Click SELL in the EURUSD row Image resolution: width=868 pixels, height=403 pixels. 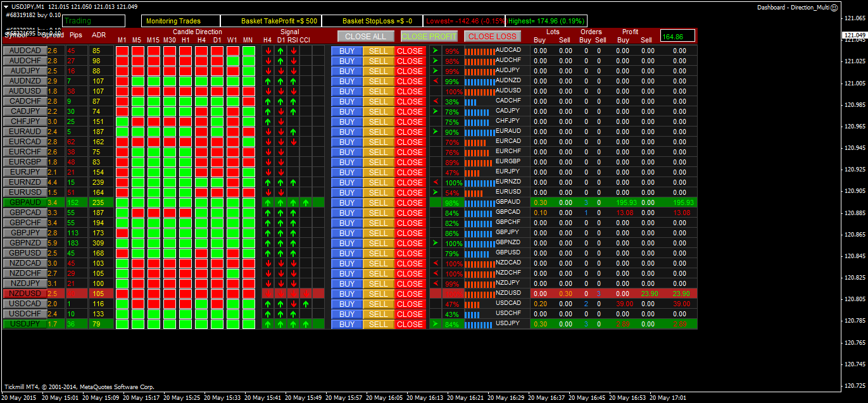click(379, 193)
